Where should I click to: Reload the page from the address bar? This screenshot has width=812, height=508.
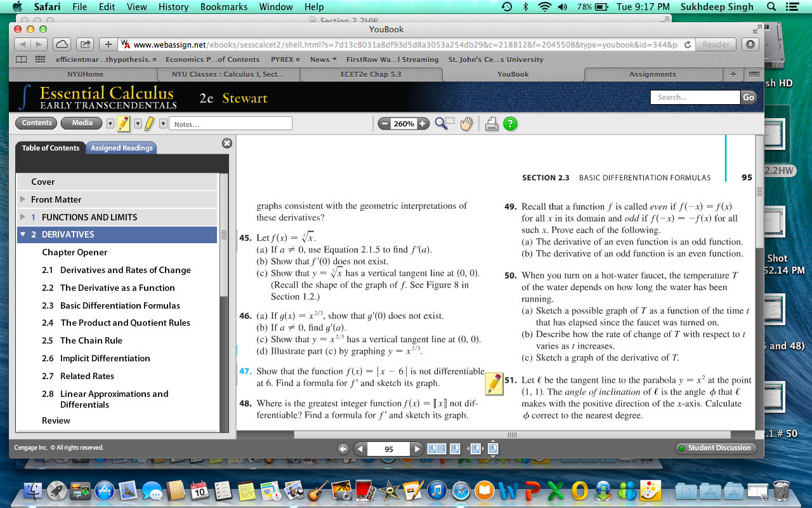pyautogui.click(x=688, y=44)
